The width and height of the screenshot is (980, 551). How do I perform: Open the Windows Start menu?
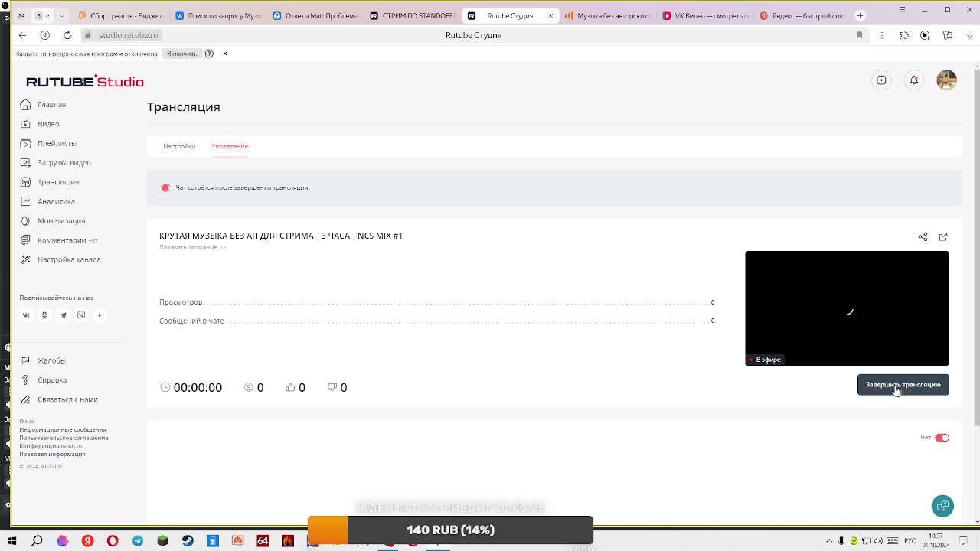[12, 541]
